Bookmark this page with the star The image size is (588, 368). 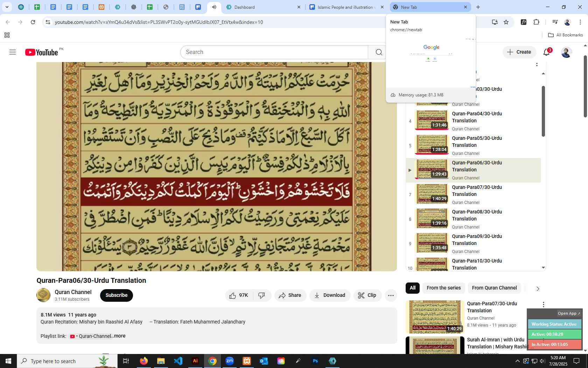click(x=506, y=22)
